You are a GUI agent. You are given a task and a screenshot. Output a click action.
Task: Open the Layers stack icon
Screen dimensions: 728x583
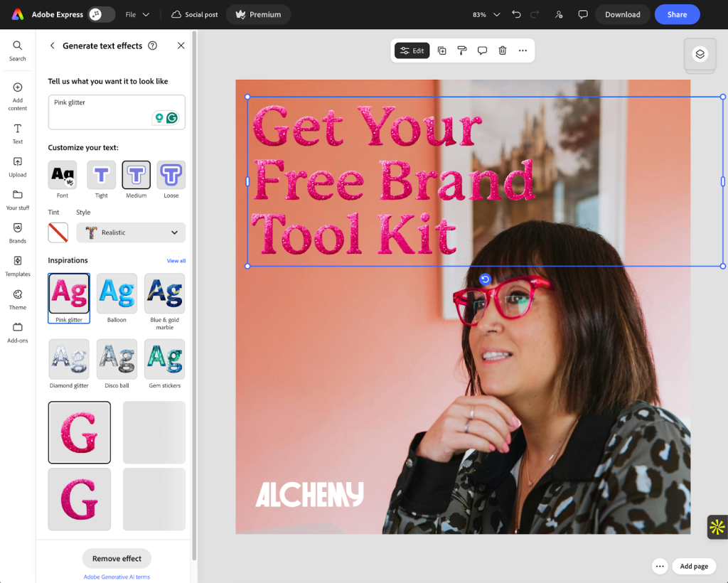tap(700, 54)
